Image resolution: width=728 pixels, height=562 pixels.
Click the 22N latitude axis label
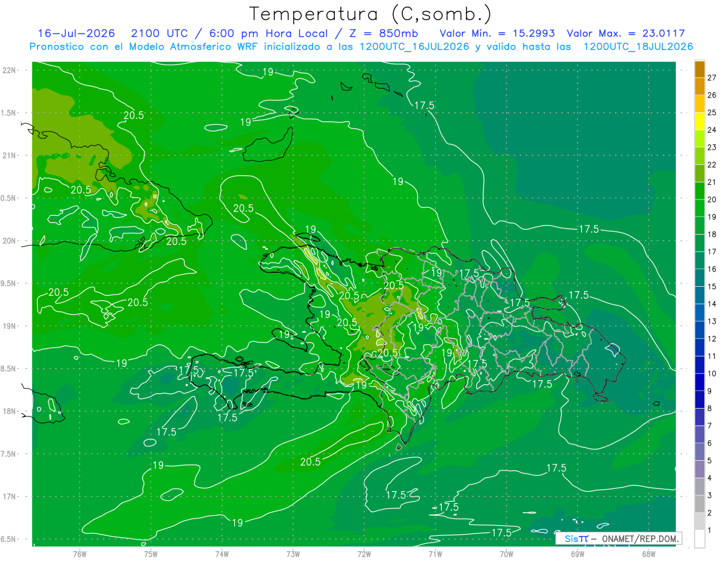(x=10, y=70)
